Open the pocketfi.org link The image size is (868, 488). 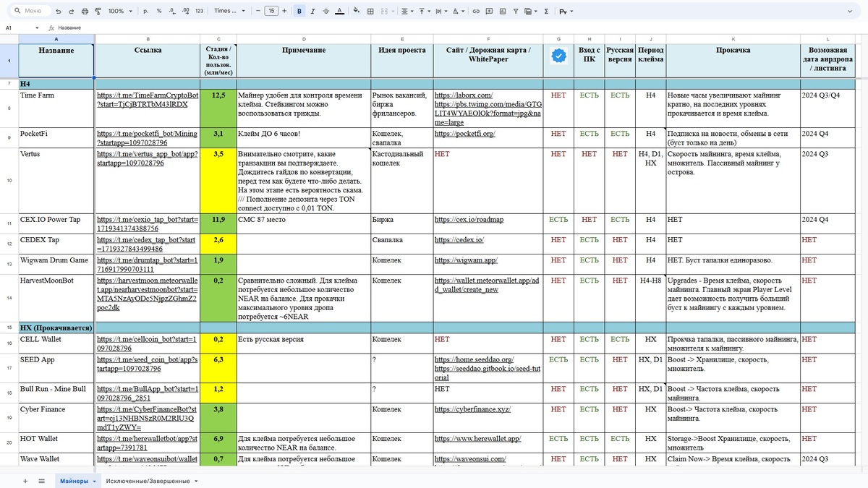pyautogui.click(x=464, y=134)
